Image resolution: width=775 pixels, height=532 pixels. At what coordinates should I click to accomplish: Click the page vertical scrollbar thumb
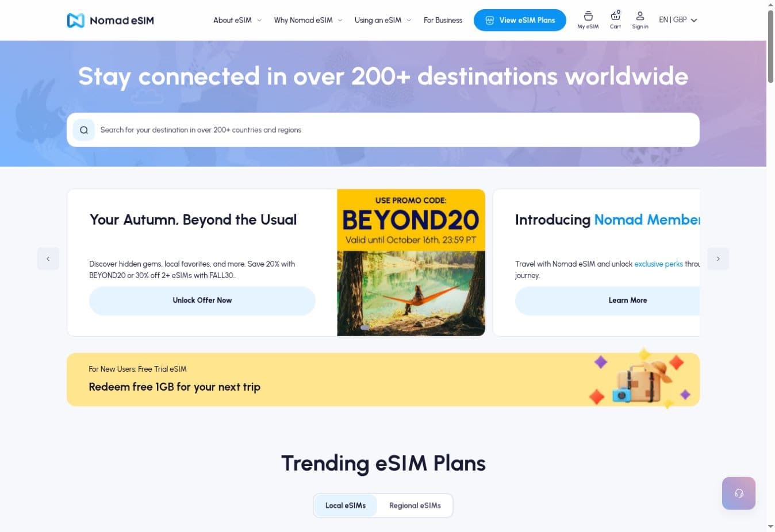tap(770, 46)
